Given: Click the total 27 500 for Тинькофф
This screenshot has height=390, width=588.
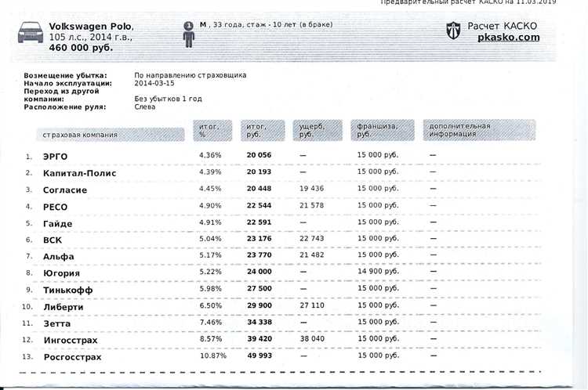Looking at the screenshot, I should coord(260,288).
